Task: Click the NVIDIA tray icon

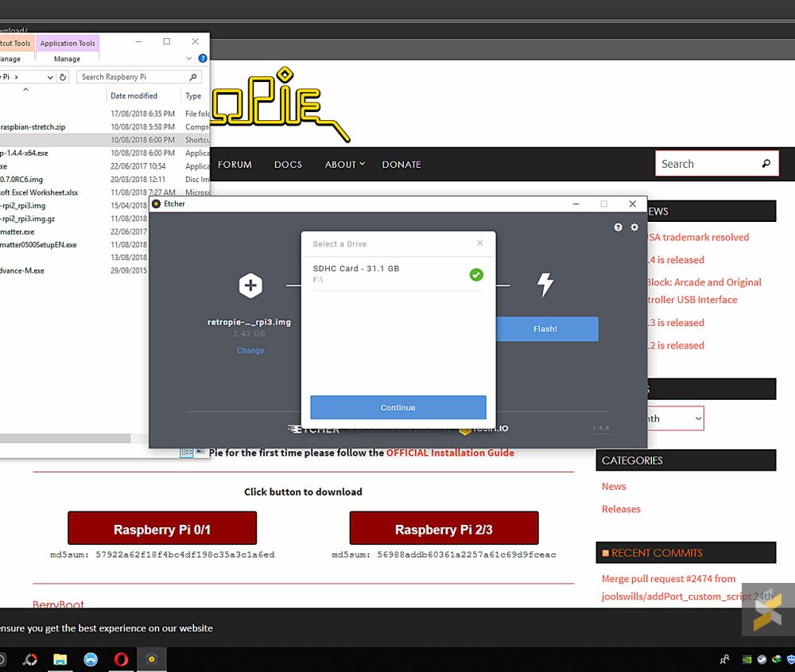Action: (747, 660)
